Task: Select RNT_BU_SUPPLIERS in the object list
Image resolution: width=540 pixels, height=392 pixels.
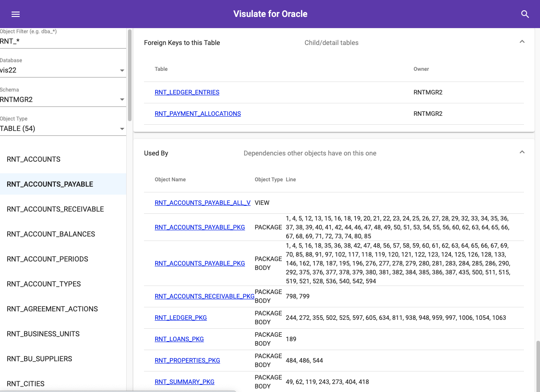Action: pos(39,359)
